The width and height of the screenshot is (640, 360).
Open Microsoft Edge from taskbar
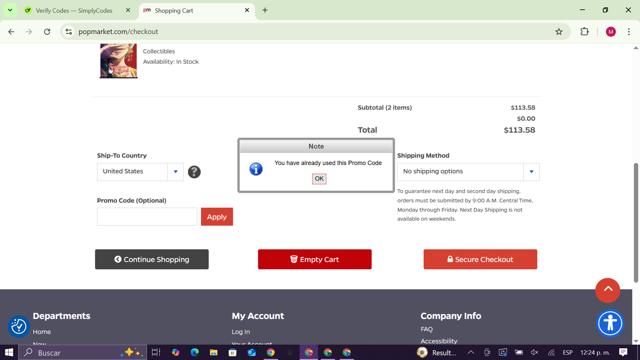(x=195, y=352)
